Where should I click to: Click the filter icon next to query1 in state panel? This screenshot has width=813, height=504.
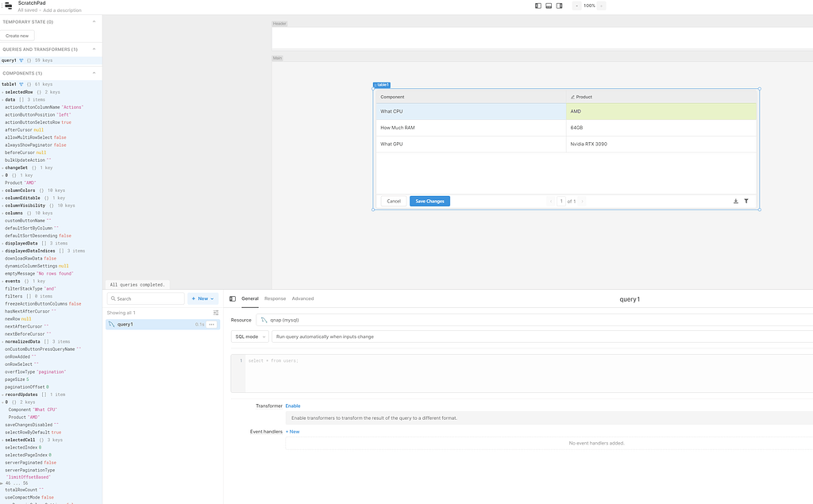21,60
